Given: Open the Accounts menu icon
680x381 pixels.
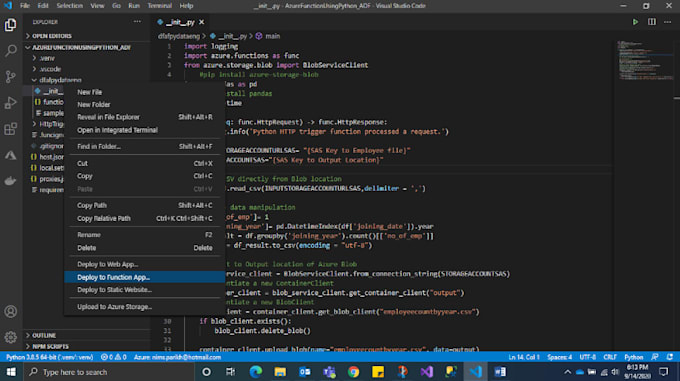Looking at the screenshot, I should [x=10, y=311].
